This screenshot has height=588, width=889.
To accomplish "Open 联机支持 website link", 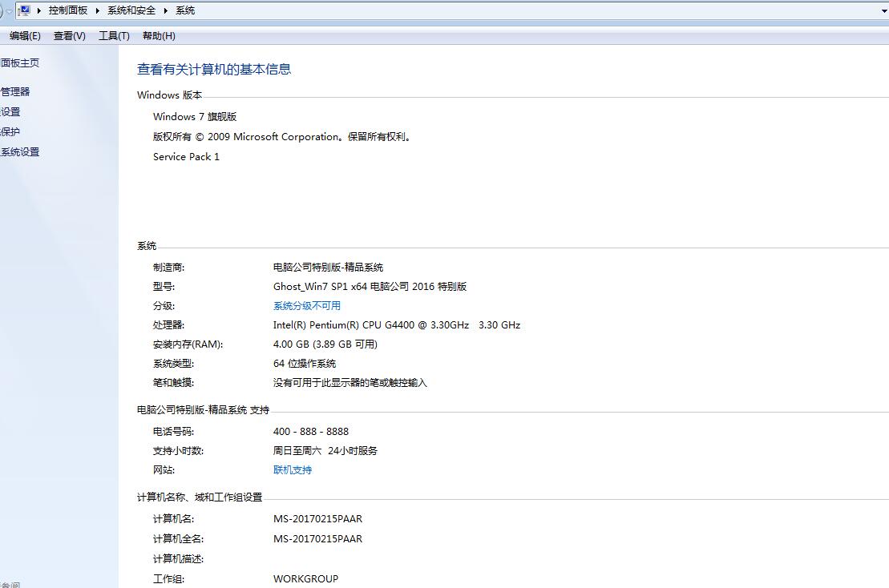I will tap(293, 470).
